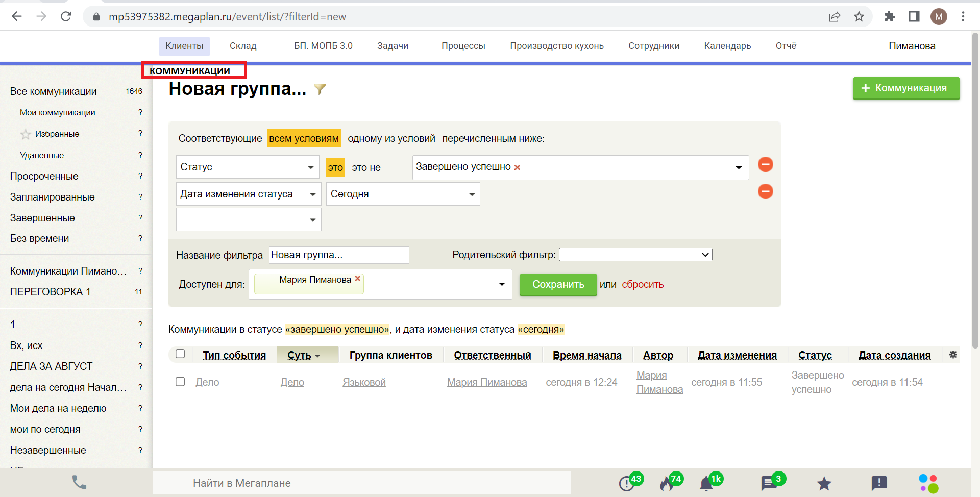Viewport: 980px width, 497px height.
Task: Choose the 'это не' operator for Статус
Action: pos(366,167)
